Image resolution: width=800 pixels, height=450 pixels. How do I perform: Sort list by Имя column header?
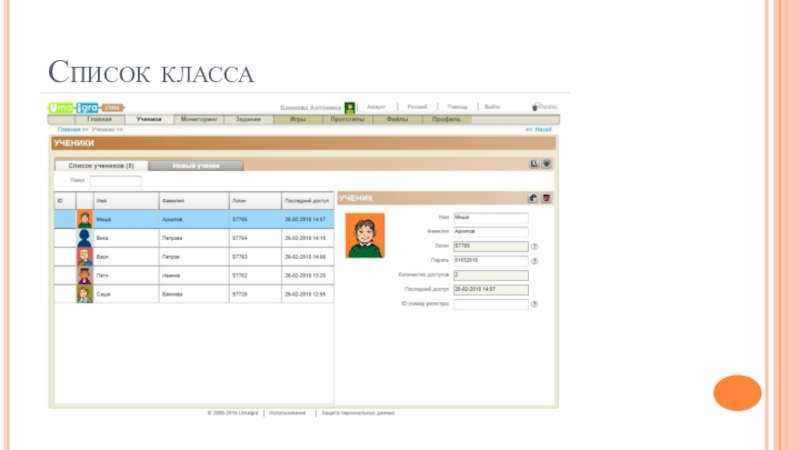point(126,201)
